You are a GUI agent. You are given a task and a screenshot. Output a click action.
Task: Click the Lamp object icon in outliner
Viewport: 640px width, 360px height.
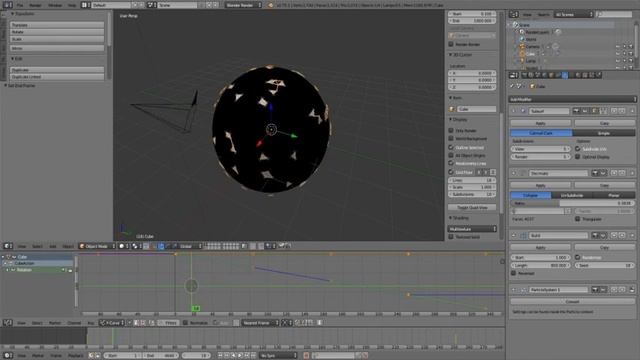tap(522, 61)
